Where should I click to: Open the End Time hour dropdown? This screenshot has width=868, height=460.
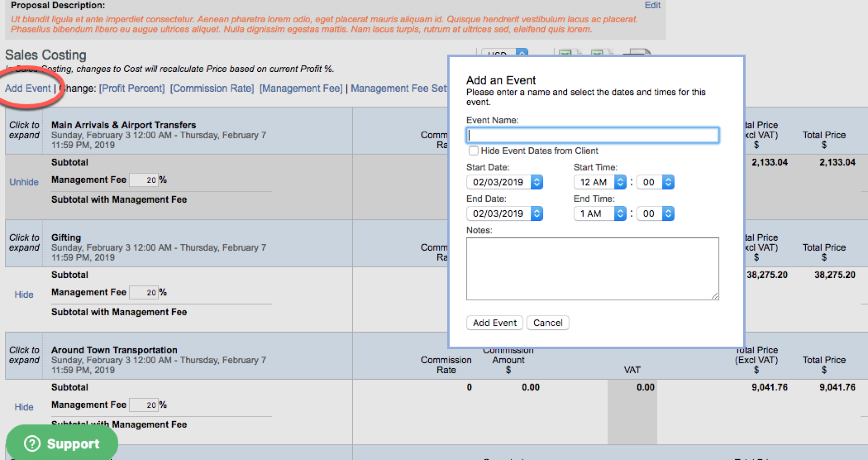tap(600, 214)
